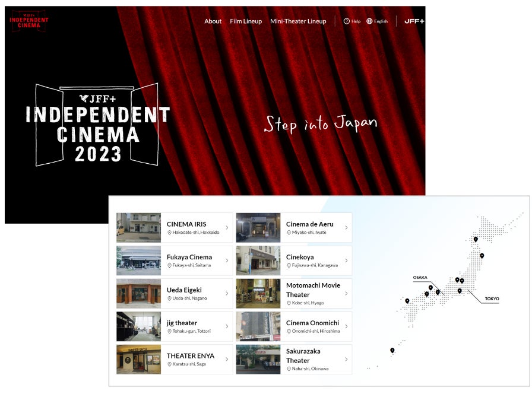Click location pin beside Tohaku-gun, Tottori
Screen dimensions: 532x394
[x=169, y=331]
